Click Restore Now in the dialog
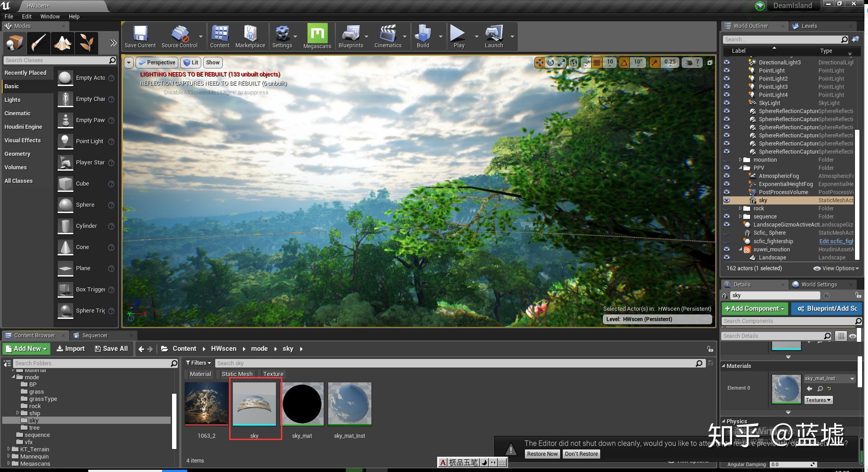868x472 pixels. [542, 454]
